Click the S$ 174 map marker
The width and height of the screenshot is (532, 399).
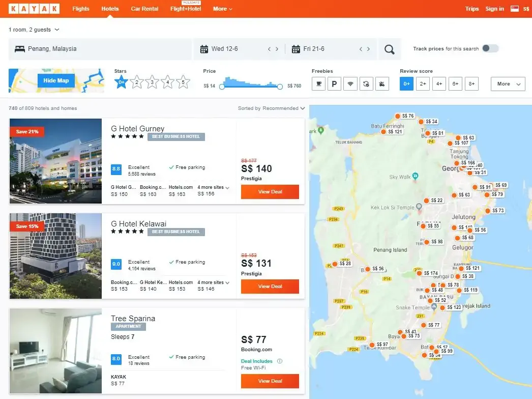point(428,273)
